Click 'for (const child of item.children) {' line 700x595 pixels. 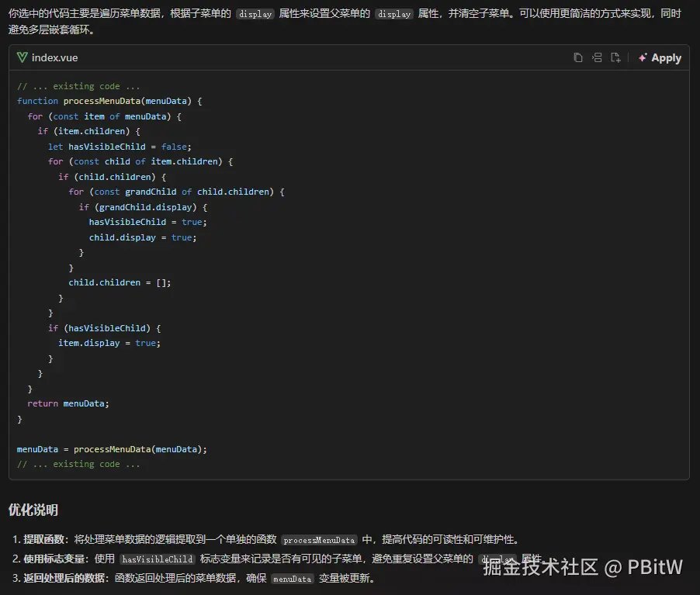coord(140,161)
